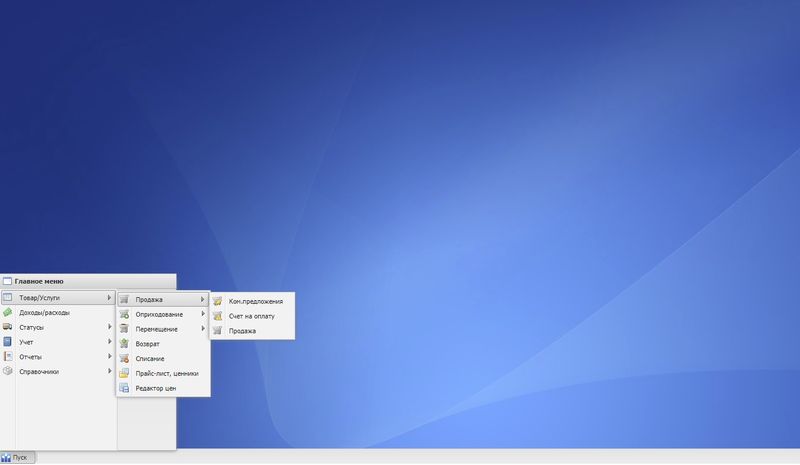The height and width of the screenshot is (465, 800).
Task: Click the icon beside Редактор цен
Action: click(x=124, y=388)
